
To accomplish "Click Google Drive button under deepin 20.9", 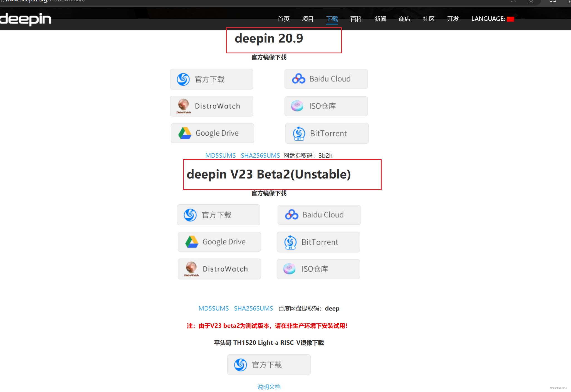I will (212, 133).
